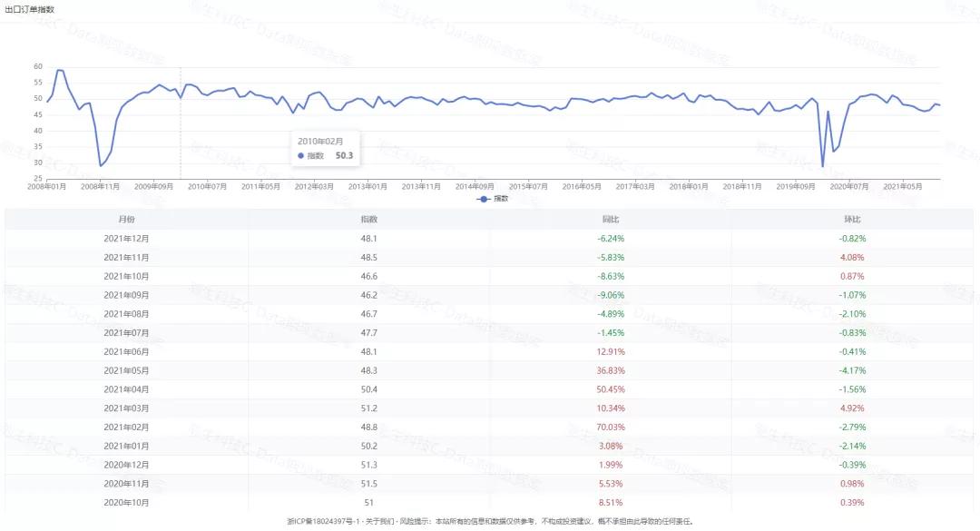Click the 2020年10月 month cell

[126, 502]
